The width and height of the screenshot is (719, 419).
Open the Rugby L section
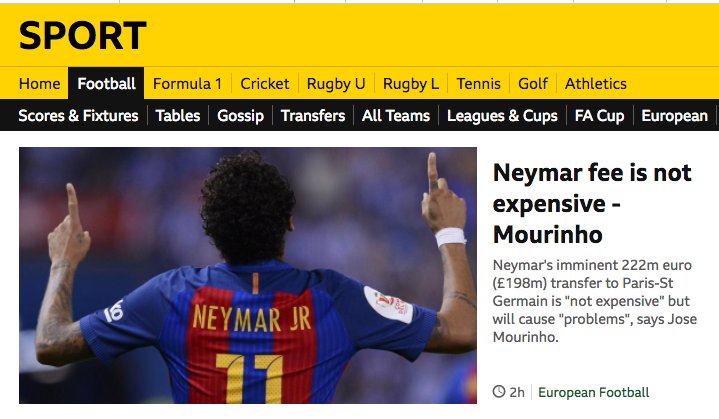pyautogui.click(x=410, y=84)
